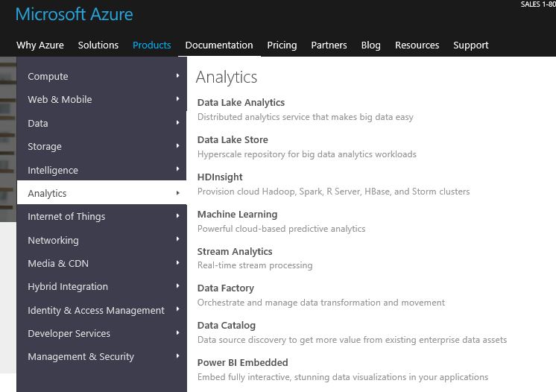Open Identity & Access Management category

(96, 310)
